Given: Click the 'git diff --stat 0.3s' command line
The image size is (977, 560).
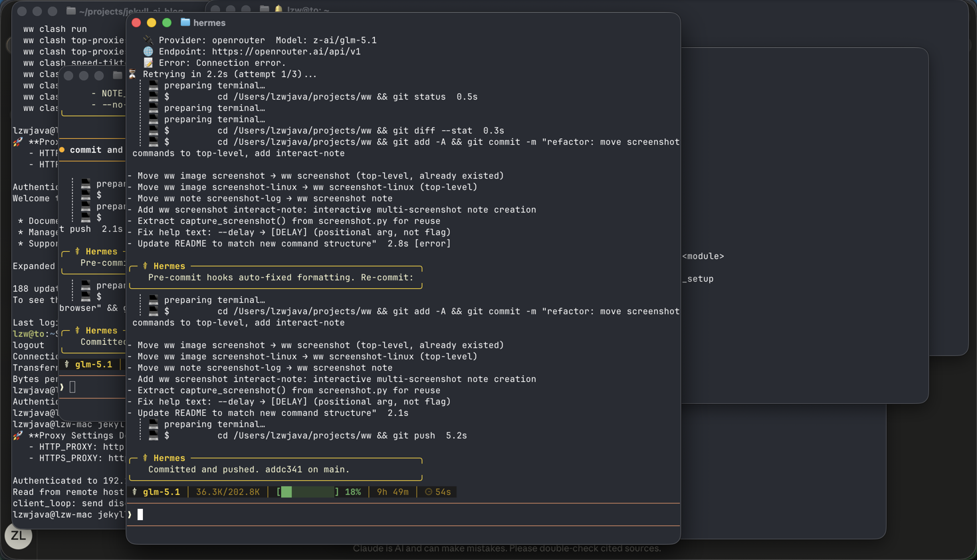Looking at the screenshot, I should pyautogui.click(x=334, y=130).
